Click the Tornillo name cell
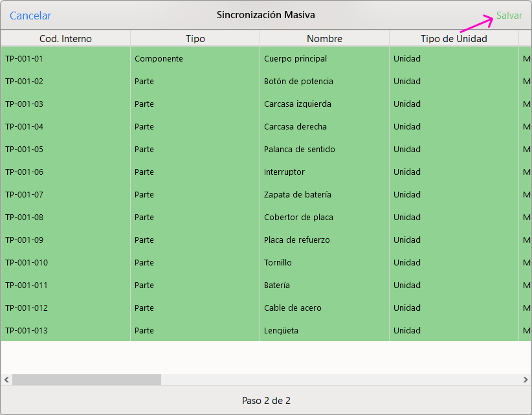Screen dimensions: 532x415 click(x=278, y=263)
